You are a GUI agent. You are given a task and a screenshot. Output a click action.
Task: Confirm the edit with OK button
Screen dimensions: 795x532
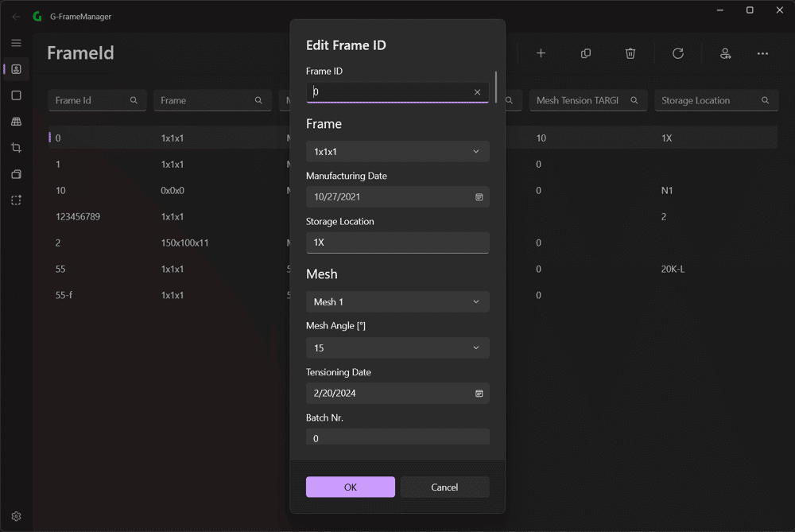click(351, 487)
